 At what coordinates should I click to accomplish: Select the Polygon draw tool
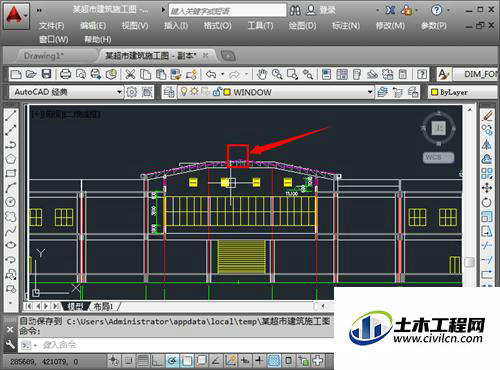click(11, 159)
